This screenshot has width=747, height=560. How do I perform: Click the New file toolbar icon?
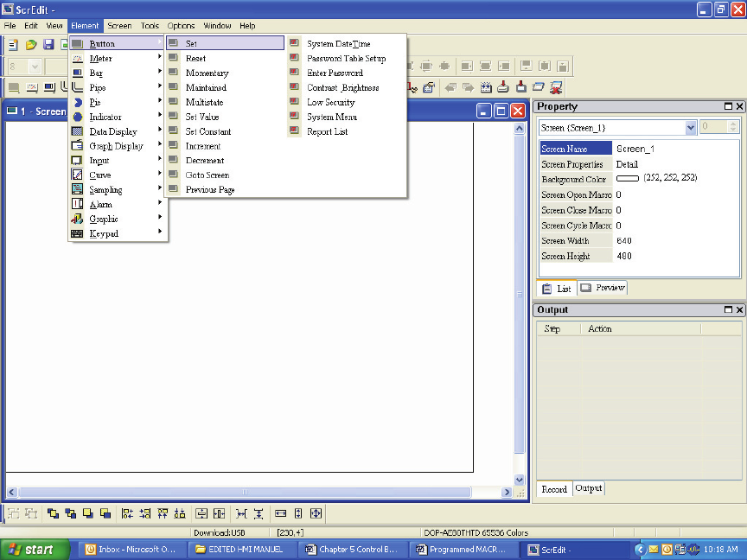13,44
